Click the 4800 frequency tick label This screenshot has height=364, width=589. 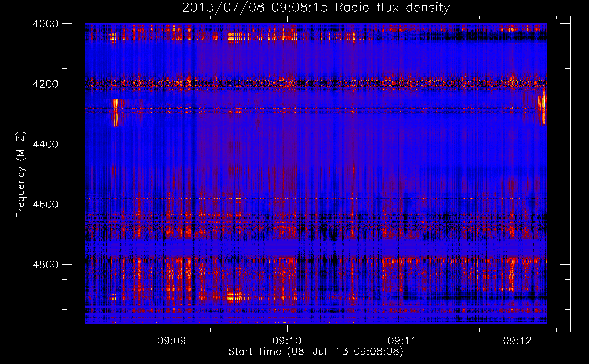coord(46,265)
